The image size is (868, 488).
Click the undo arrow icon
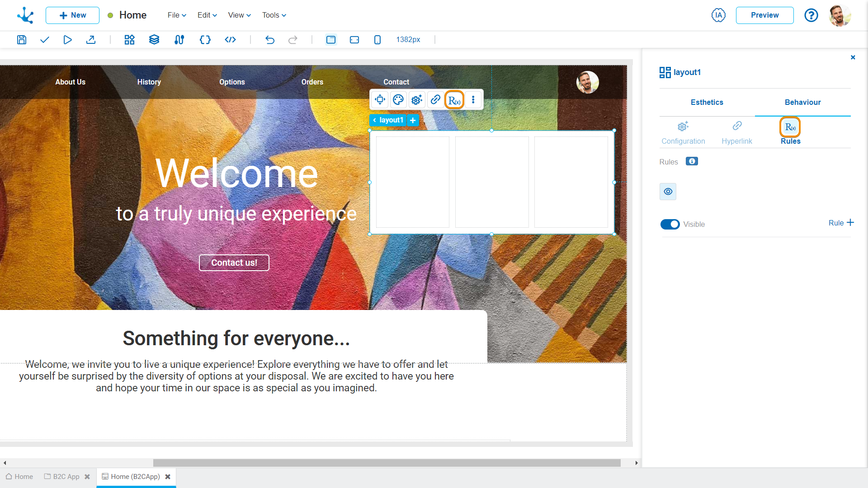tap(270, 40)
